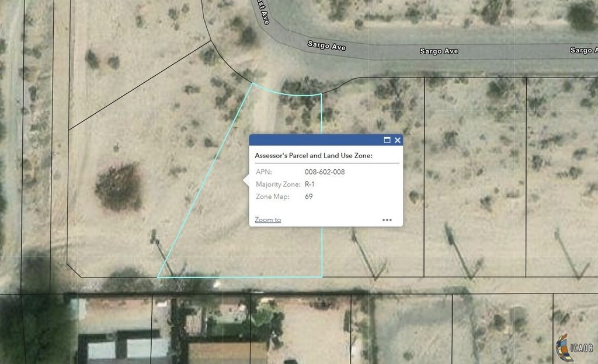Image resolution: width=598 pixels, height=364 pixels.
Task: Open the ICAOR logo
Action: point(575,347)
